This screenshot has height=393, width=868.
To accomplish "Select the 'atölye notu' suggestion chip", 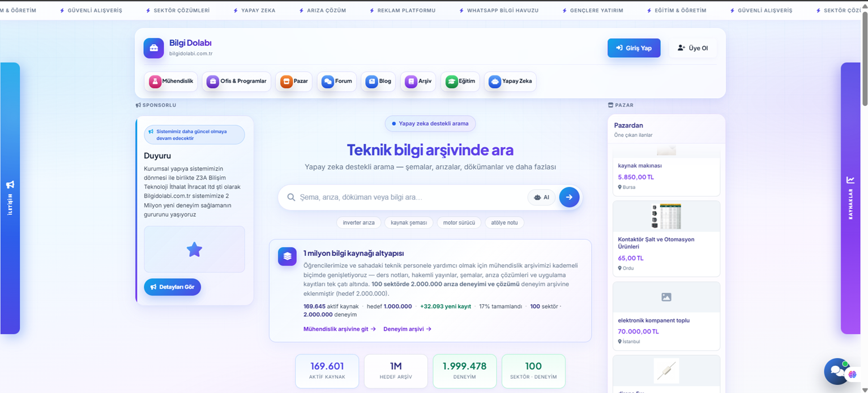I will coord(504,223).
